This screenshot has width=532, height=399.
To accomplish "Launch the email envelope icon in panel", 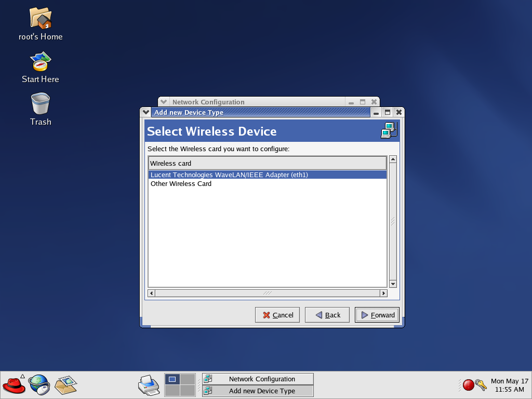I will (x=65, y=385).
